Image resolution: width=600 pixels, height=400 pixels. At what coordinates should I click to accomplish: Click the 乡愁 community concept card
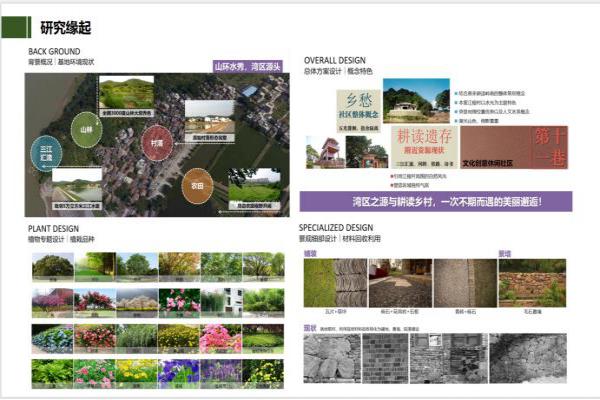(359, 111)
